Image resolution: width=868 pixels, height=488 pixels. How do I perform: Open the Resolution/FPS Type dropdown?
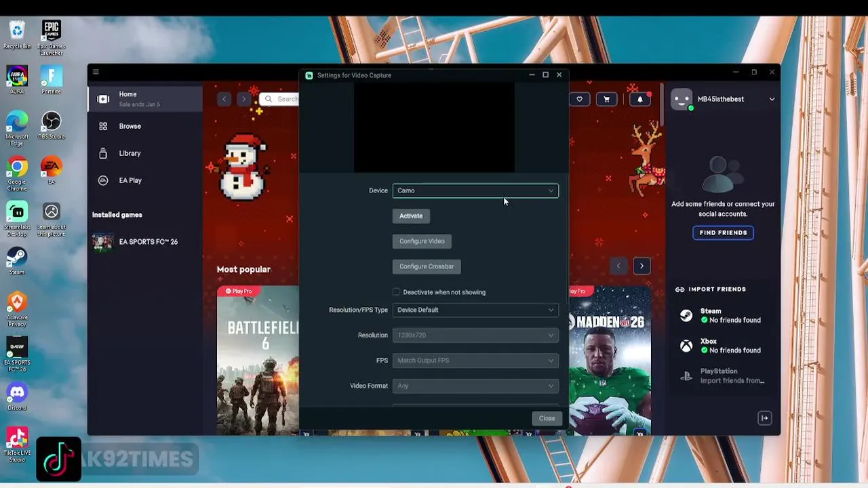(x=475, y=310)
